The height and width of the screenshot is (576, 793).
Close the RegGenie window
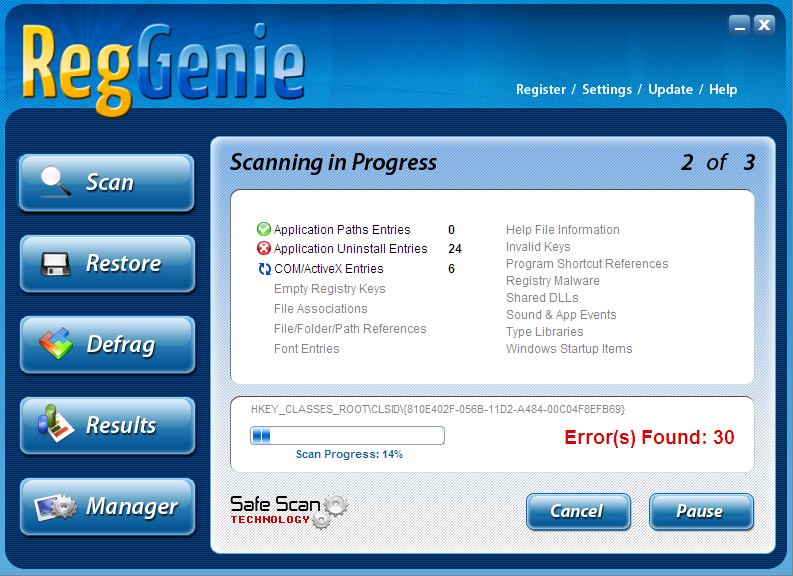[x=764, y=25]
